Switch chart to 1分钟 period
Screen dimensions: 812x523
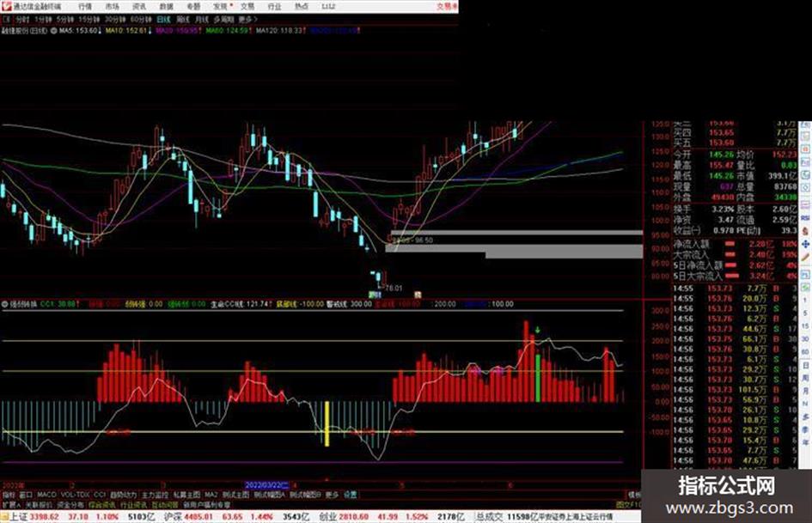[43, 19]
